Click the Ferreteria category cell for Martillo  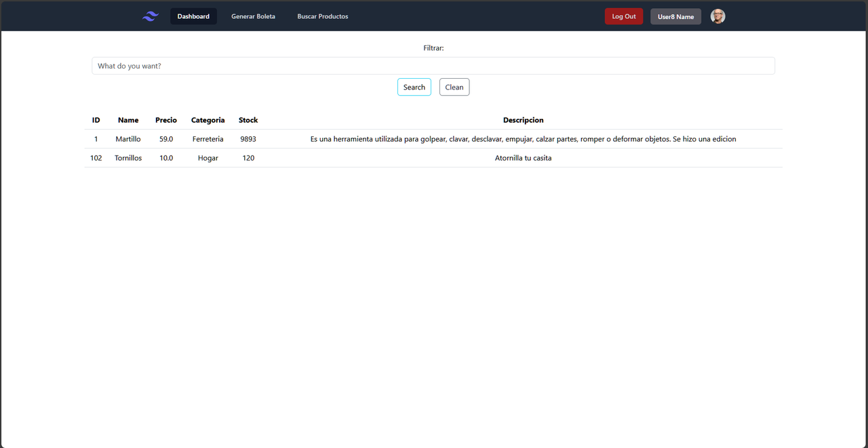click(x=208, y=138)
